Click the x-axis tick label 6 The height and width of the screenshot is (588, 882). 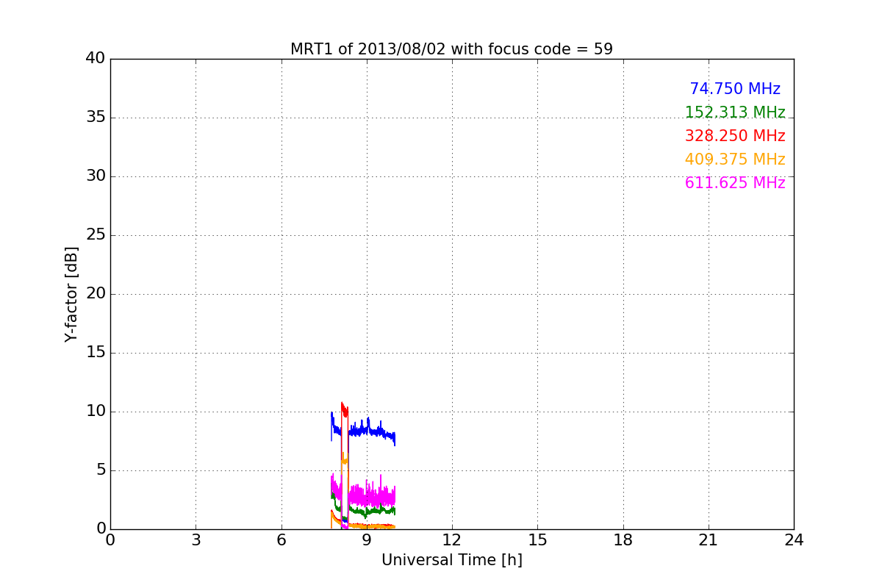click(281, 540)
